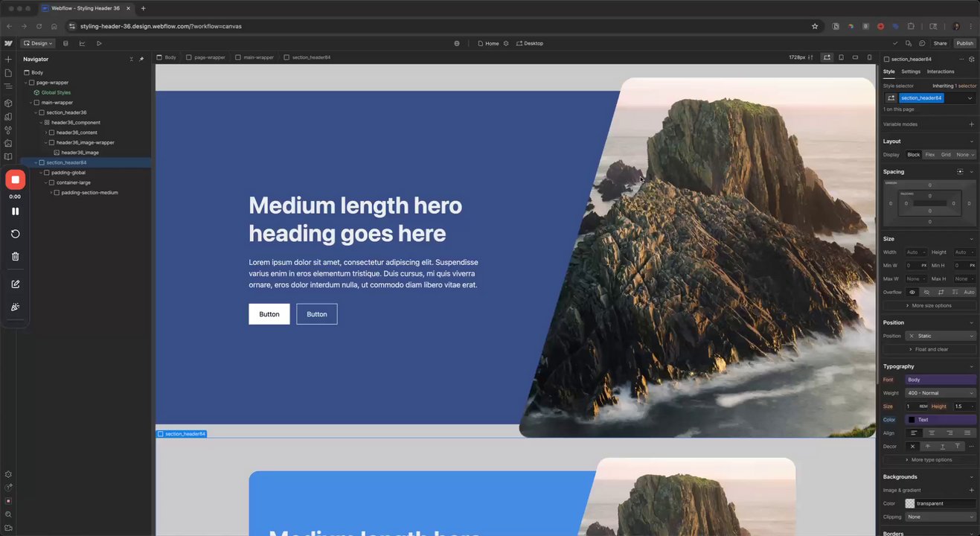Open the style selector dropdown arrow

coord(970,98)
